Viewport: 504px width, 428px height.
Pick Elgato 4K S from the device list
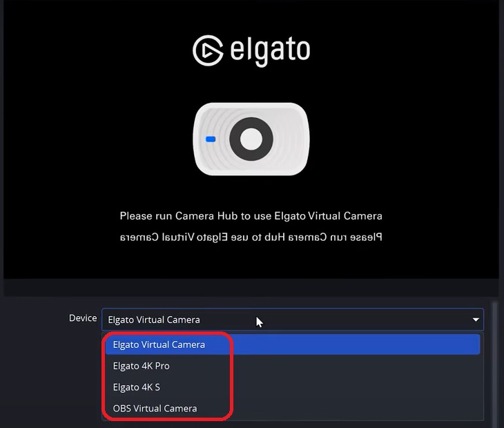coord(136,387)
